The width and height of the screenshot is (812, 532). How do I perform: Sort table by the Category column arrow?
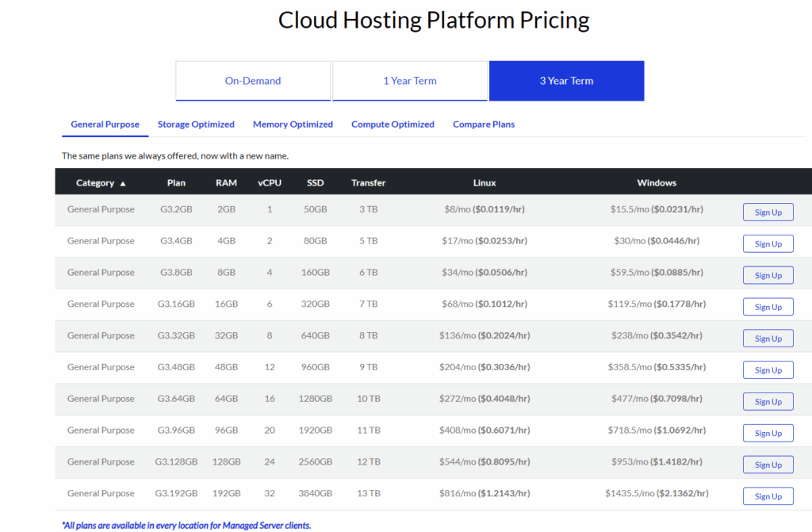pyautogui.click(x=123, y=183)
